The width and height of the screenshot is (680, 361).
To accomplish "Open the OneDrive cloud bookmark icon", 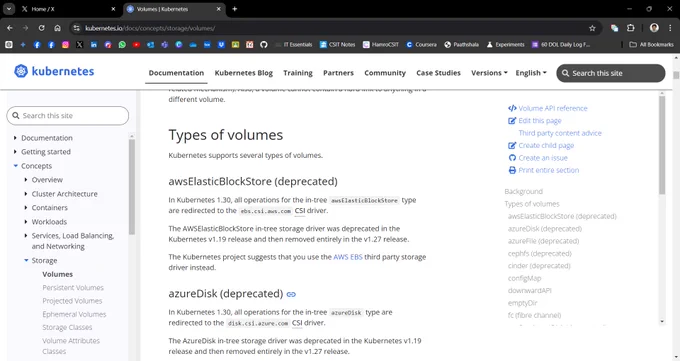I will 193,45.
